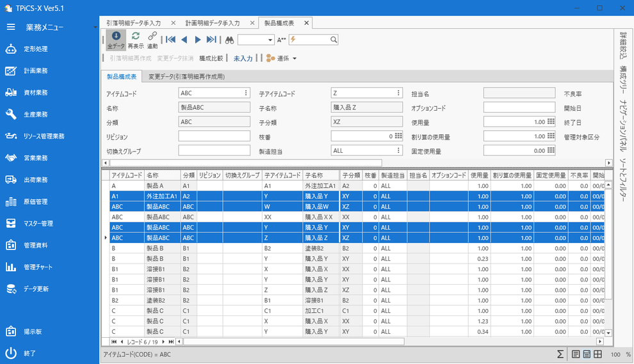Open the hamburger menu icon

pos(11,27)
